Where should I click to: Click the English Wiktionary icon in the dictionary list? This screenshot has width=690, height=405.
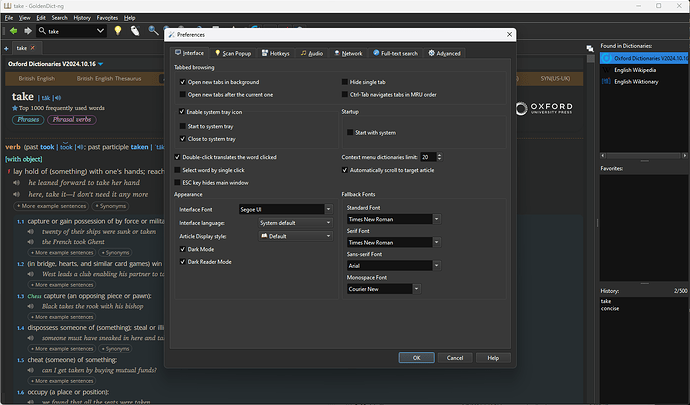click(606, 81)
